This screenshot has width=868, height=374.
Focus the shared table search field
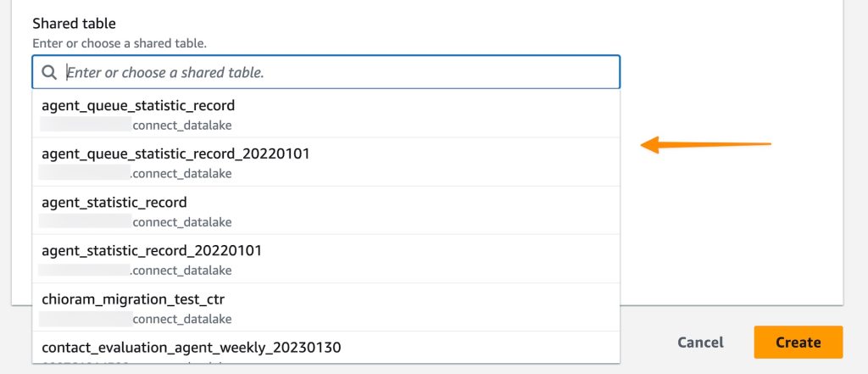[339, 73]
